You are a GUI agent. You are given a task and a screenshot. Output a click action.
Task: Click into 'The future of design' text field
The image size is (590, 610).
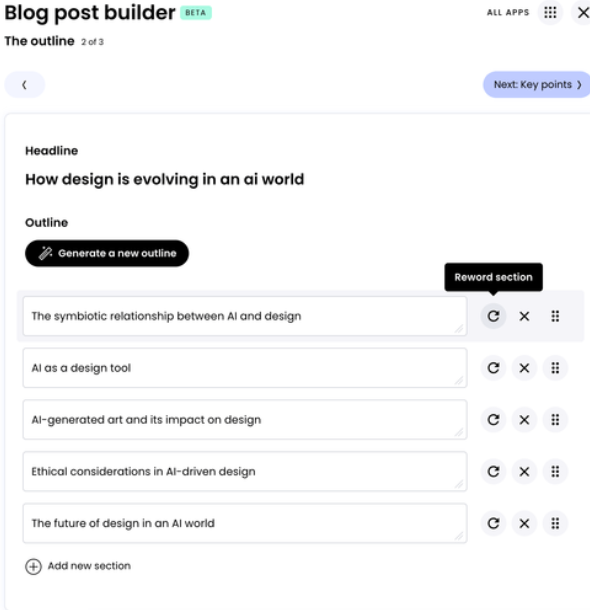coord(245,523)
